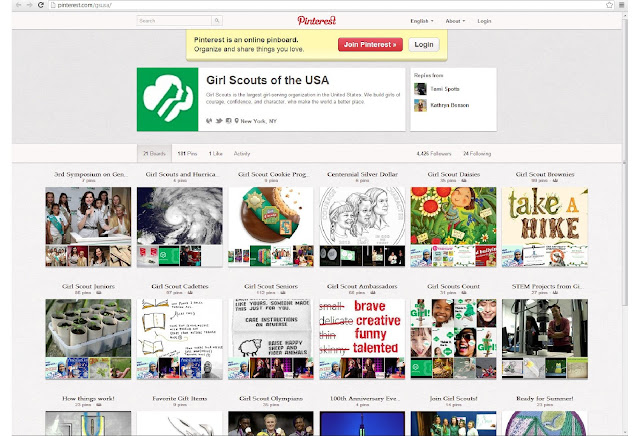Bookmark the page with the star icon

click(x=609, y=5)
